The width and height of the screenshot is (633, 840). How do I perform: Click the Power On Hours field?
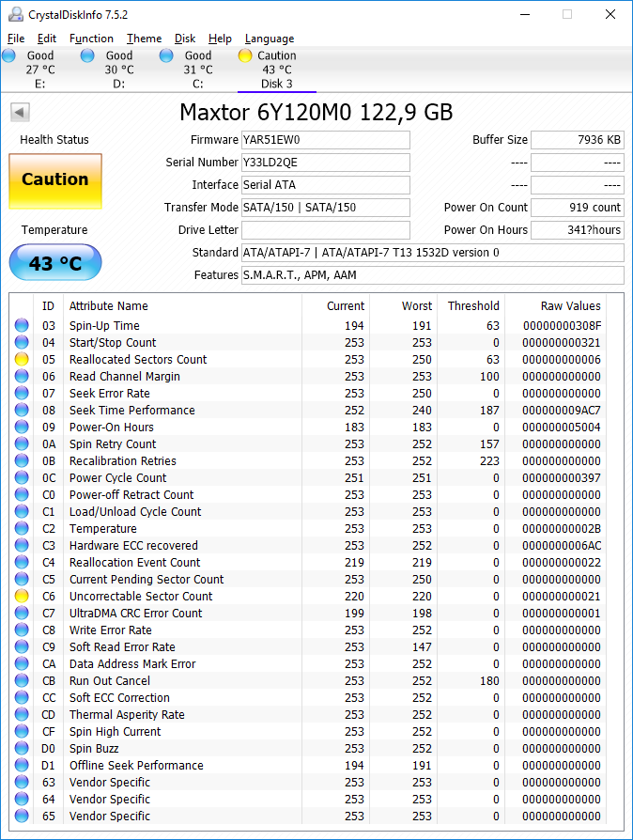578,230
